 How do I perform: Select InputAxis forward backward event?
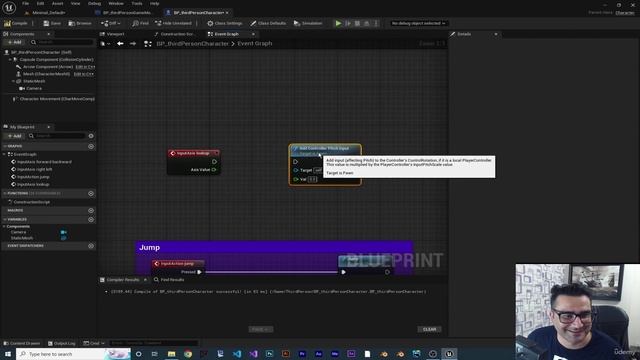(x=44, y=162)
